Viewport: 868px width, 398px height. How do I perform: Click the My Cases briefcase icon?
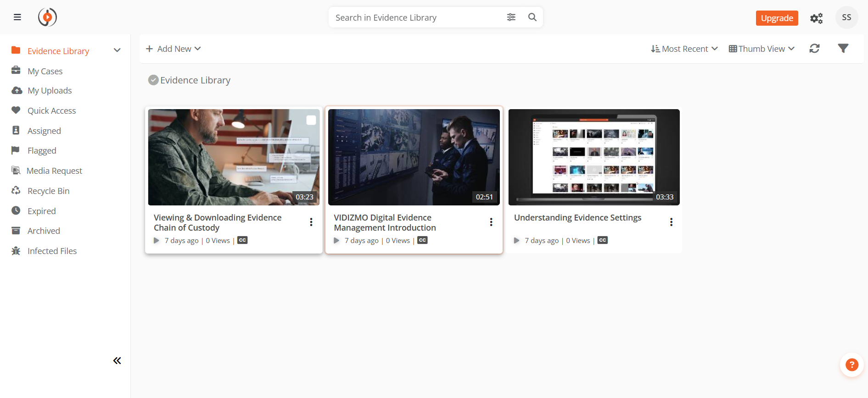(16, 71)
